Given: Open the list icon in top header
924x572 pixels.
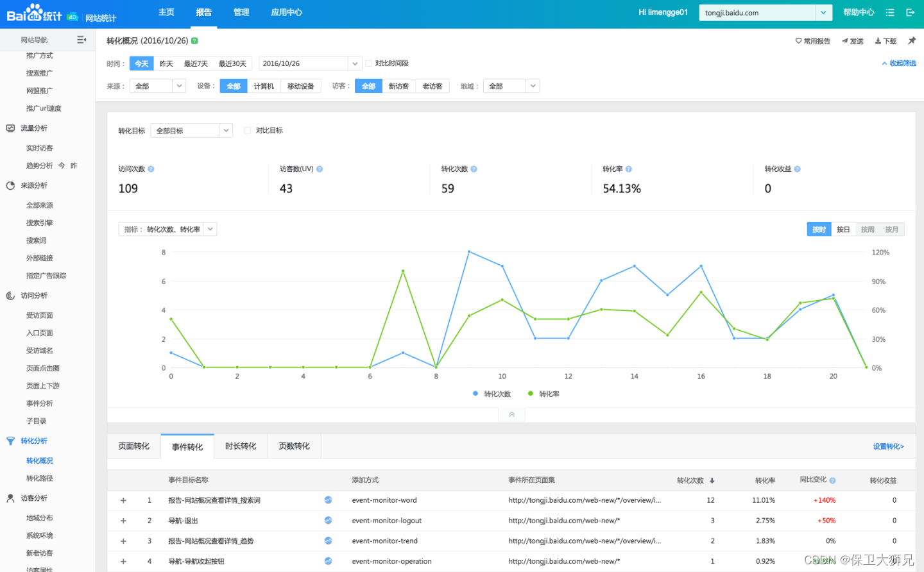Looking at the screenshot, I should click(x=890, y=12).
